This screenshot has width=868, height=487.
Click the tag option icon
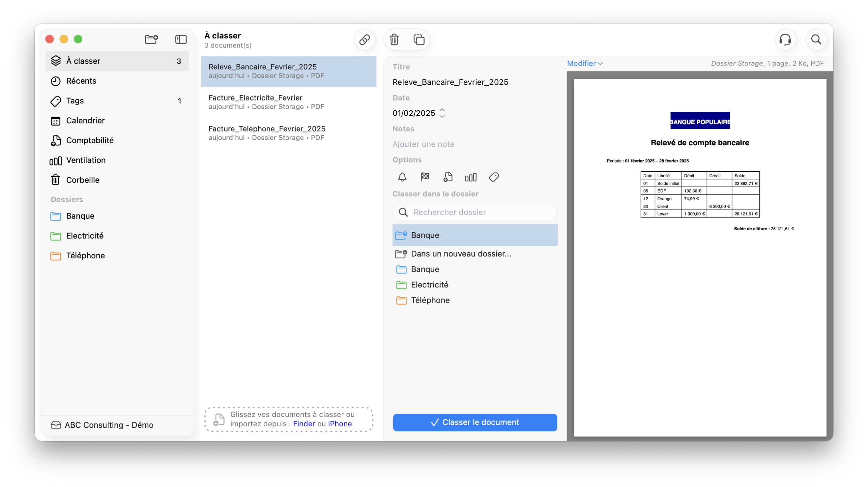pos(494,177)
